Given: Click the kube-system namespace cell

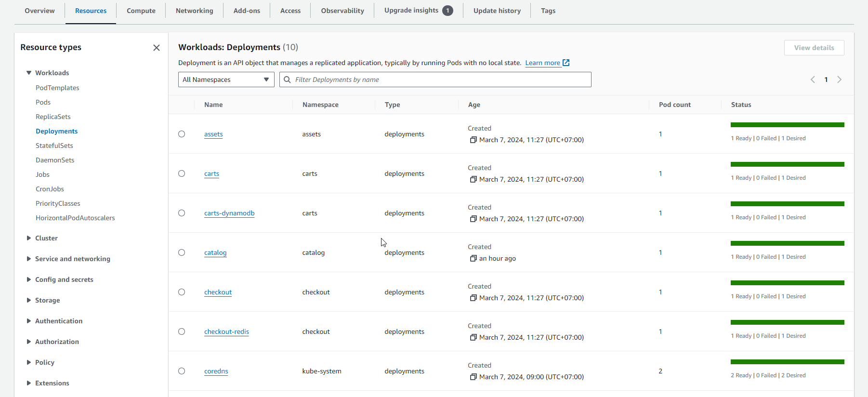Looking at the screenshot, I should (x=322, y=371).
